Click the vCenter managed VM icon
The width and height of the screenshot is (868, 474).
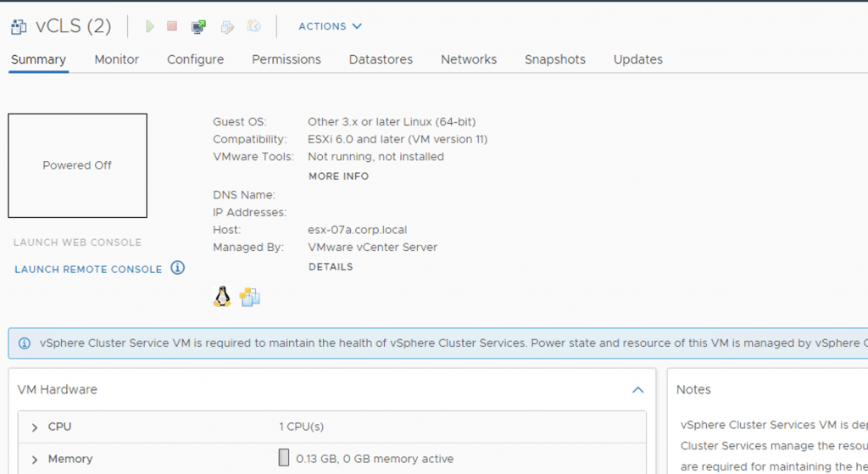pos(250,297)
